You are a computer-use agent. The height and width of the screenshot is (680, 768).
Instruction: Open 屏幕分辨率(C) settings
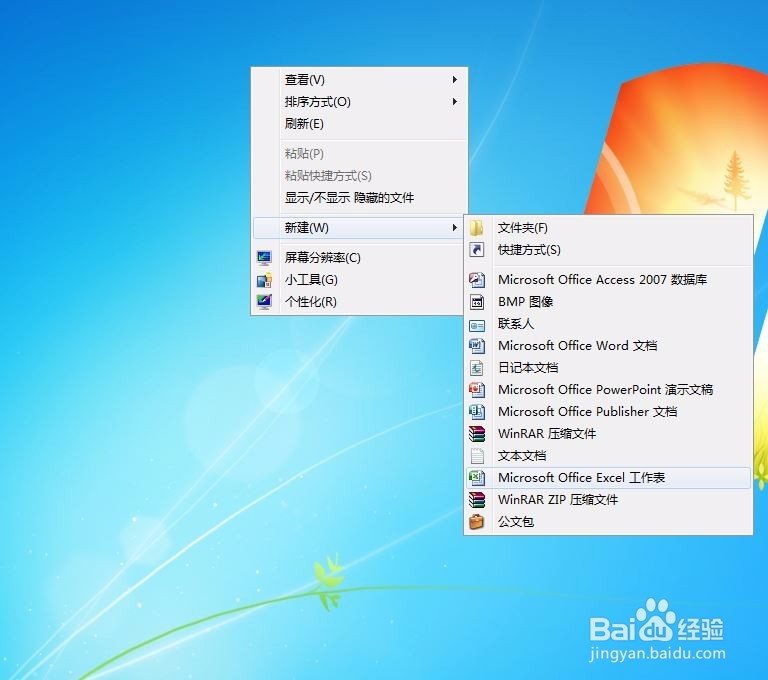[x=359, y=258]
